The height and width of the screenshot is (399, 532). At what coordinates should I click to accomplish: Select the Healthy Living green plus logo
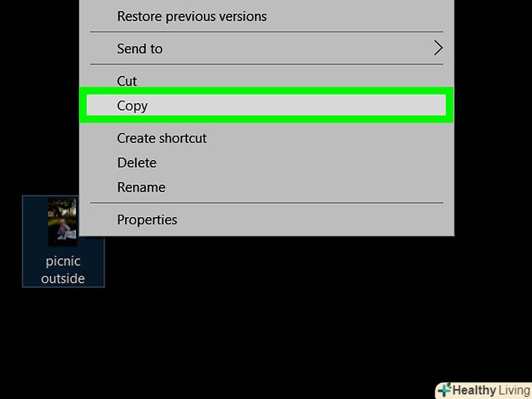point(444,390)
